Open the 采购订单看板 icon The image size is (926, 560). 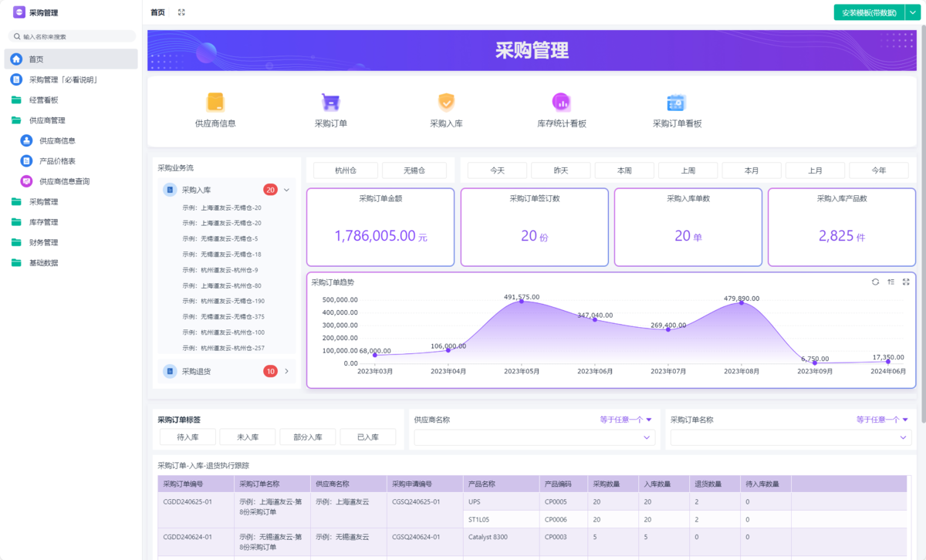point(677,102)
